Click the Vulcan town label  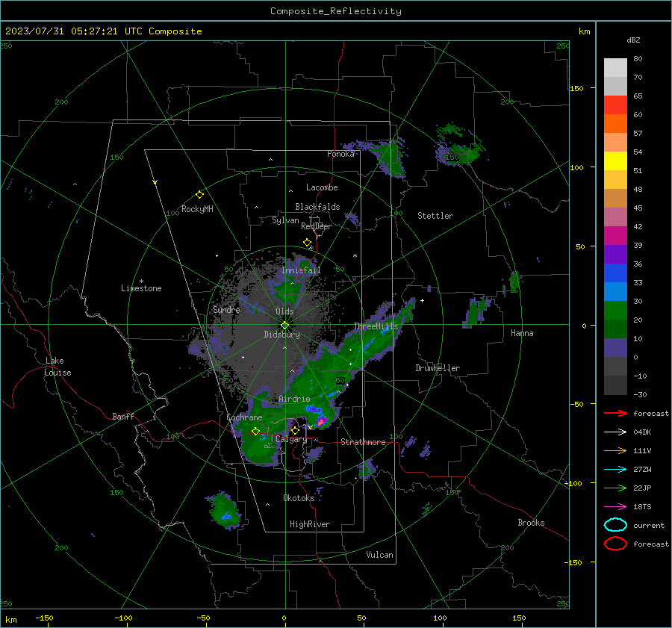pos(380,555)
